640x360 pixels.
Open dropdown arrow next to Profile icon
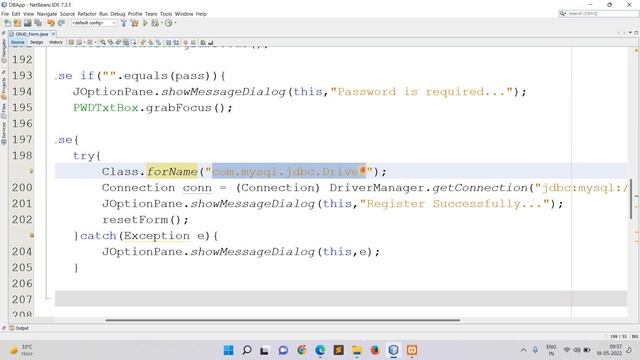tap(175, 23)
